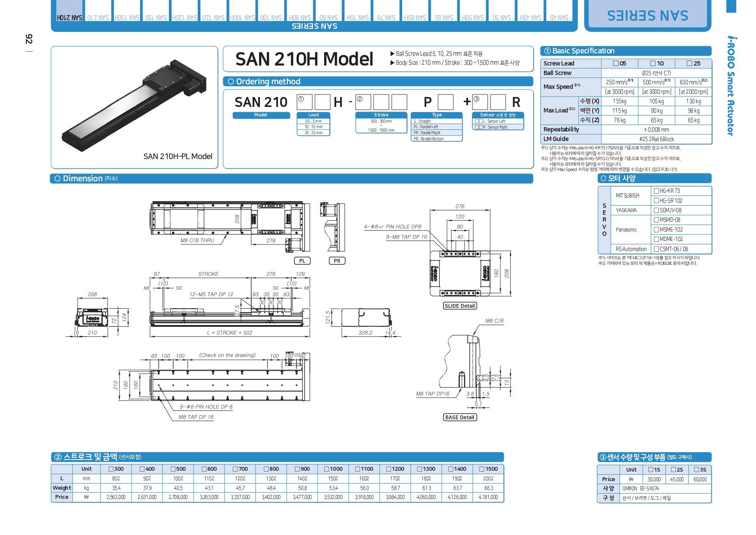
Task: Check the RS Automation CSMT-06/08 box
Action: (x=656, y=249)
